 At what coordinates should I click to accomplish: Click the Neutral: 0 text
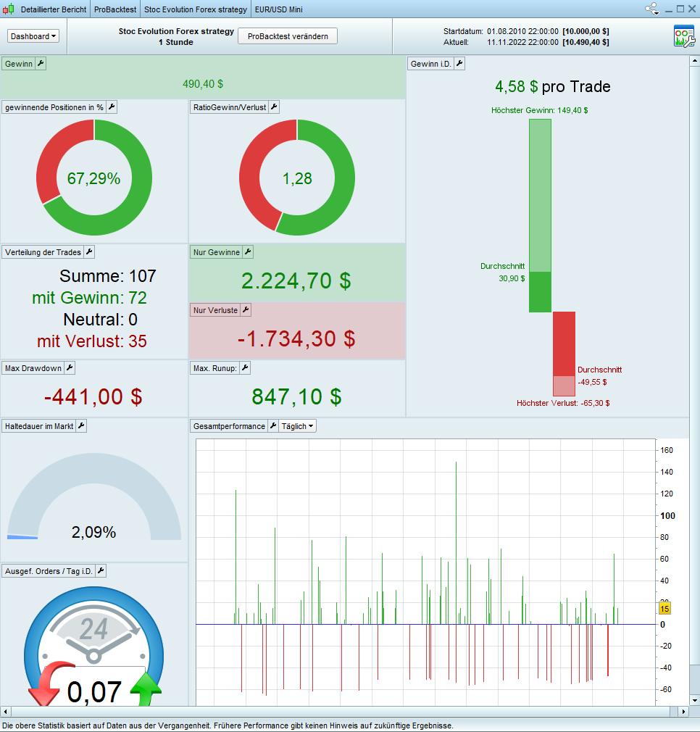(100, 320)
